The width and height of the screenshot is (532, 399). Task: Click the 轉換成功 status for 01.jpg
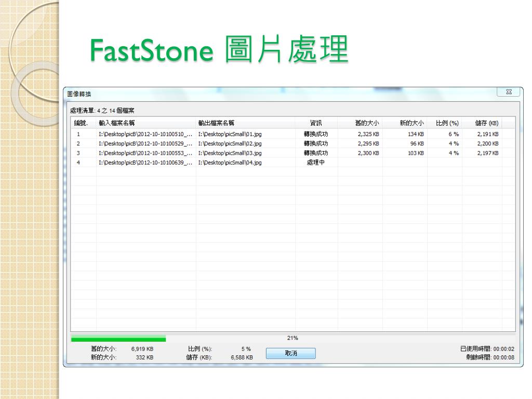pos(316,134)
